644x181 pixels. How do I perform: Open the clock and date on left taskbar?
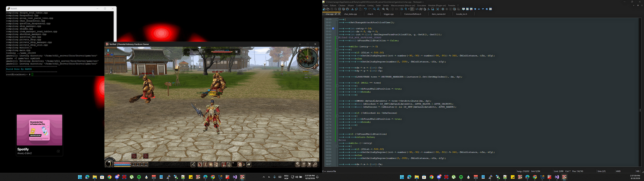(x=310, y=177)
